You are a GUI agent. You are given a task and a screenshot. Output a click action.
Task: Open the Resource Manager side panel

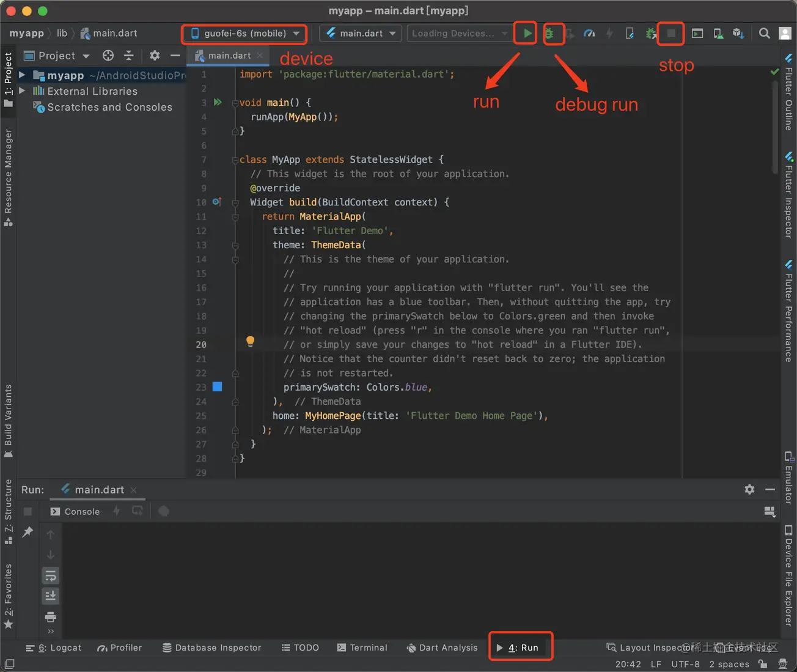8,177
